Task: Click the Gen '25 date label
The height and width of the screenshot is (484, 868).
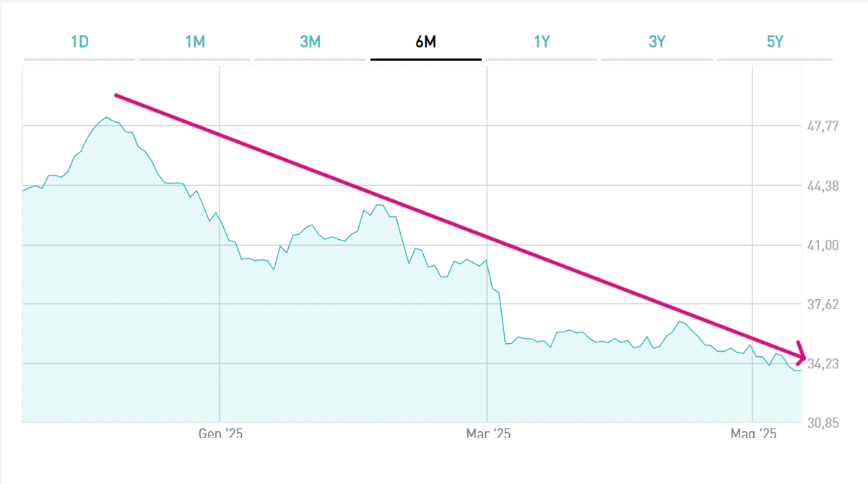Action: click(220, 434)
